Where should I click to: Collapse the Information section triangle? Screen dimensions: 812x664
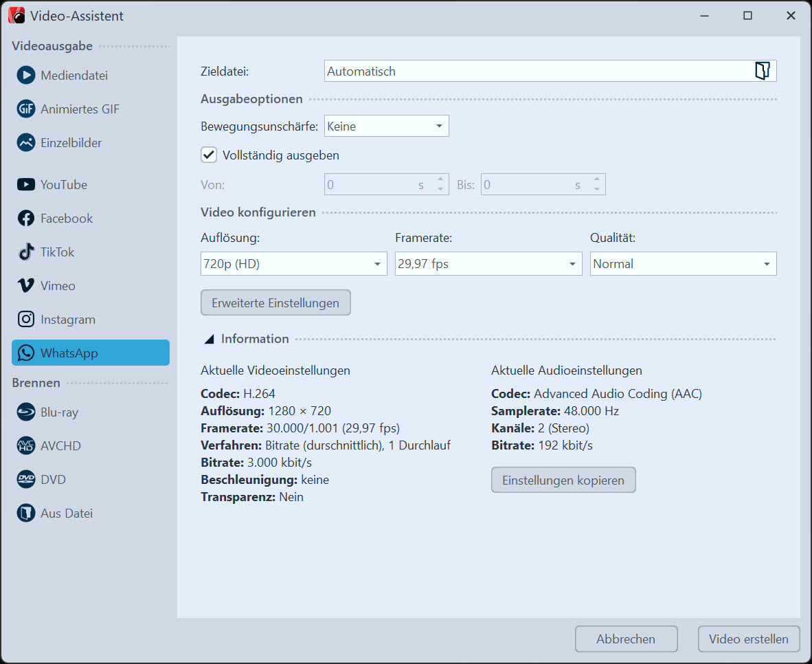click(207, 339)
